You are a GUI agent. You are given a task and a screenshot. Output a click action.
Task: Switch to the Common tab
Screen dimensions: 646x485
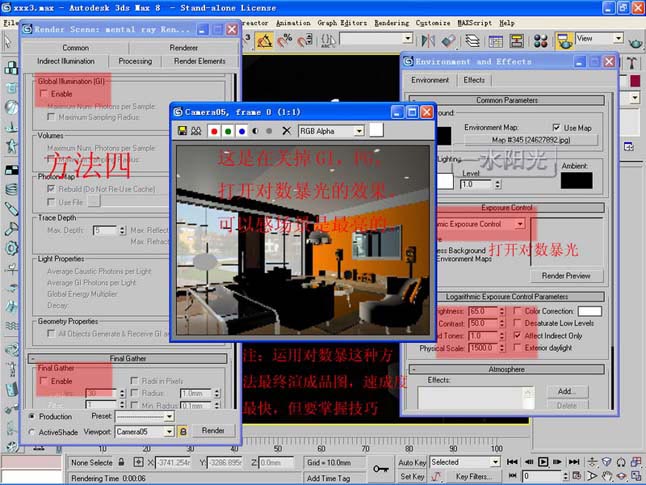(75, 48)
